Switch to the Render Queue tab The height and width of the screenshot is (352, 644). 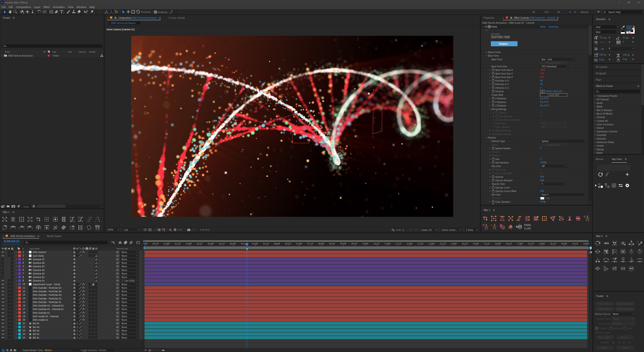point(54,236)
